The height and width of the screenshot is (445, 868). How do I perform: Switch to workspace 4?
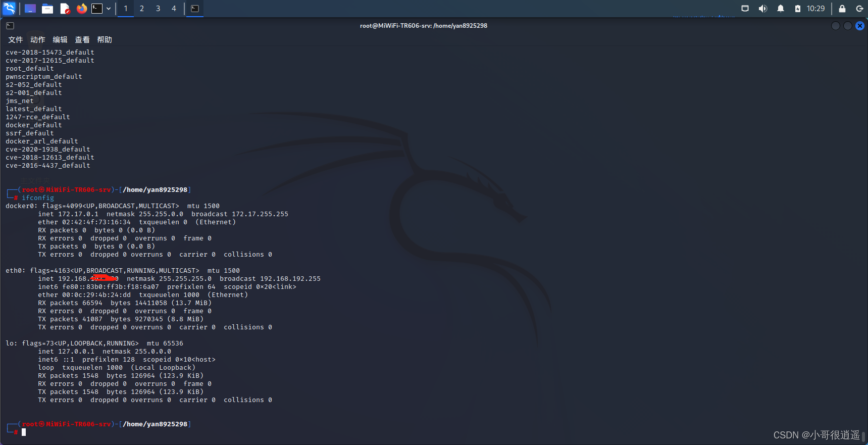174,9
